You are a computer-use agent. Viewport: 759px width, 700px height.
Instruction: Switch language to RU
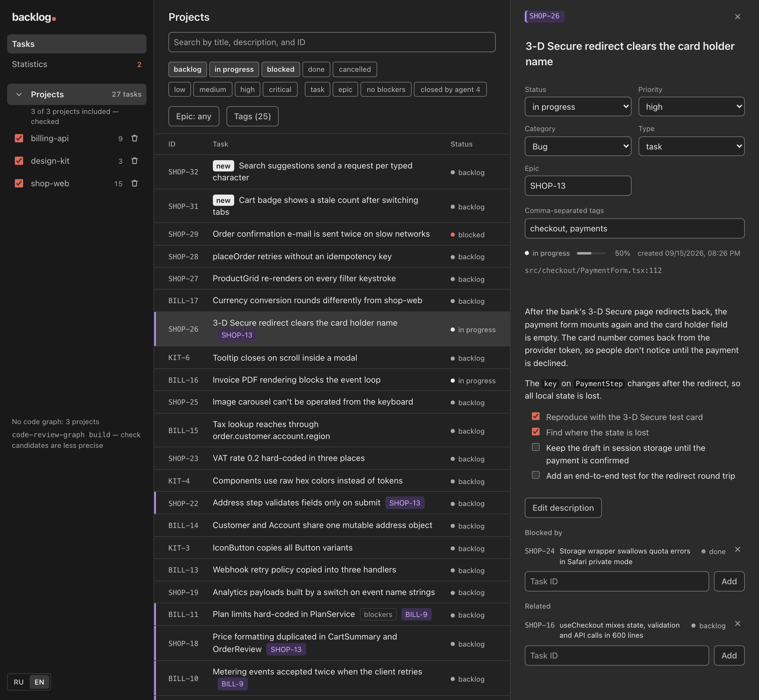[x=19, y=682]
